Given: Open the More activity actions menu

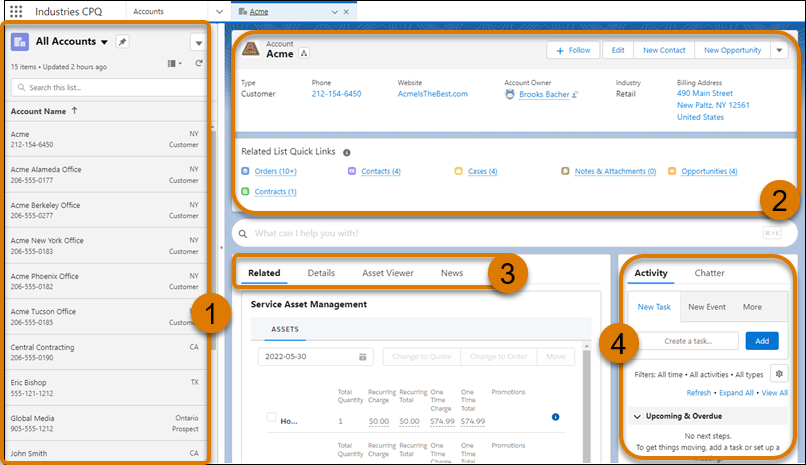Looking at the screenshot, I should click(x=752, y=307).
